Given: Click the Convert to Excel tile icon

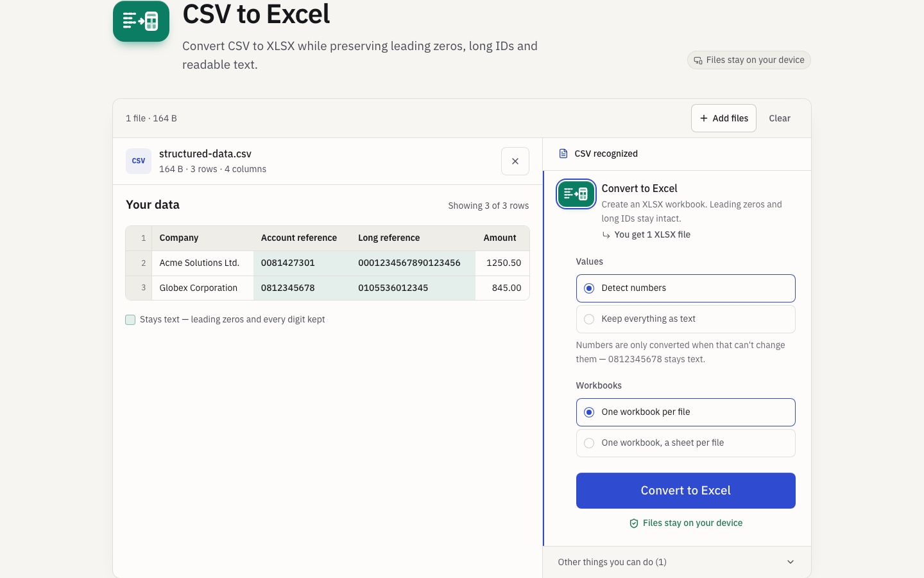Looking at the screenshot, I should coord(576,194).
